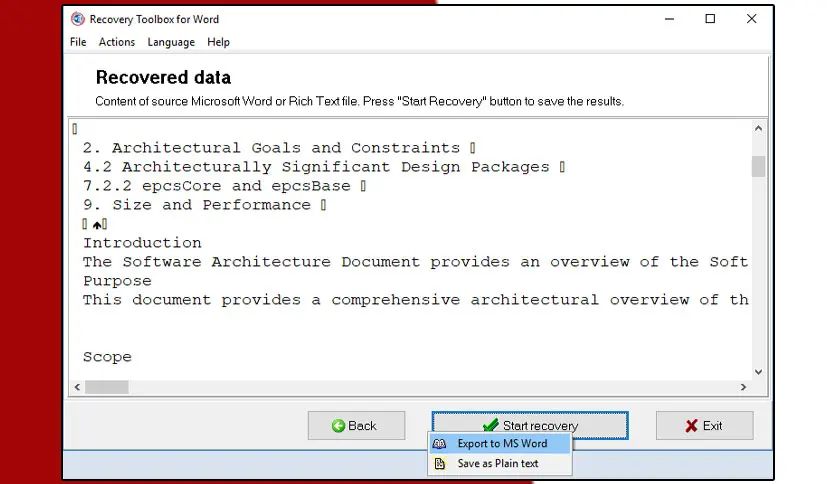Open the File menu
Image resolution: width=836 pixels, height=484 pixels.
[x=78, y=42]
